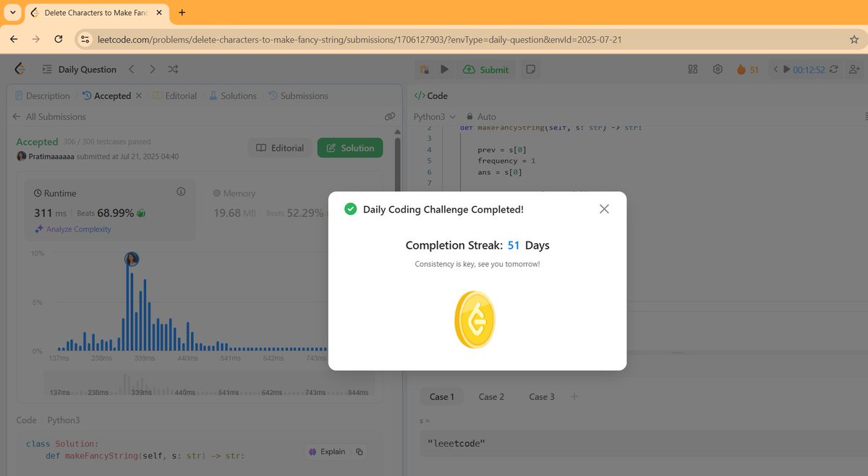Open the sticky notes icon beside Submit
The width and height of the screenshot is (868, 476).
coord(531,69)
